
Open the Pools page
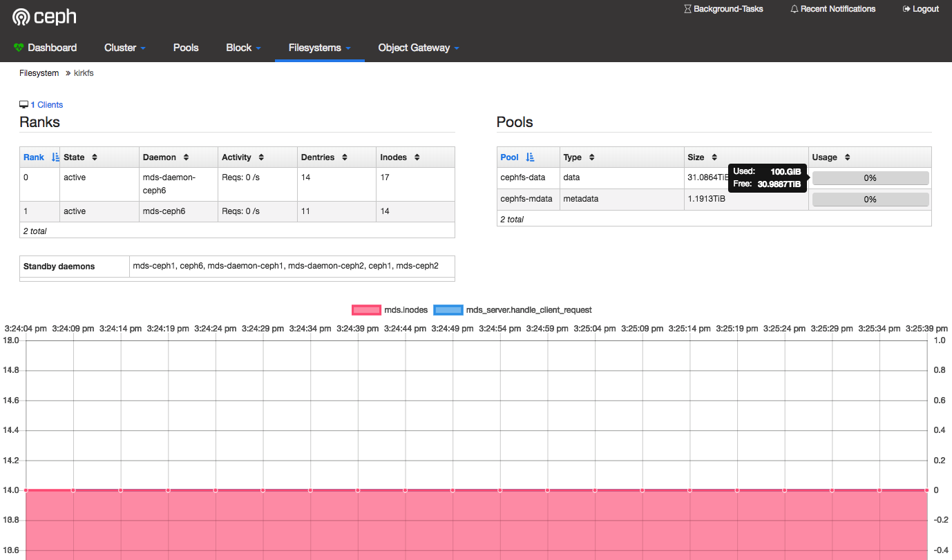[186, 48]
